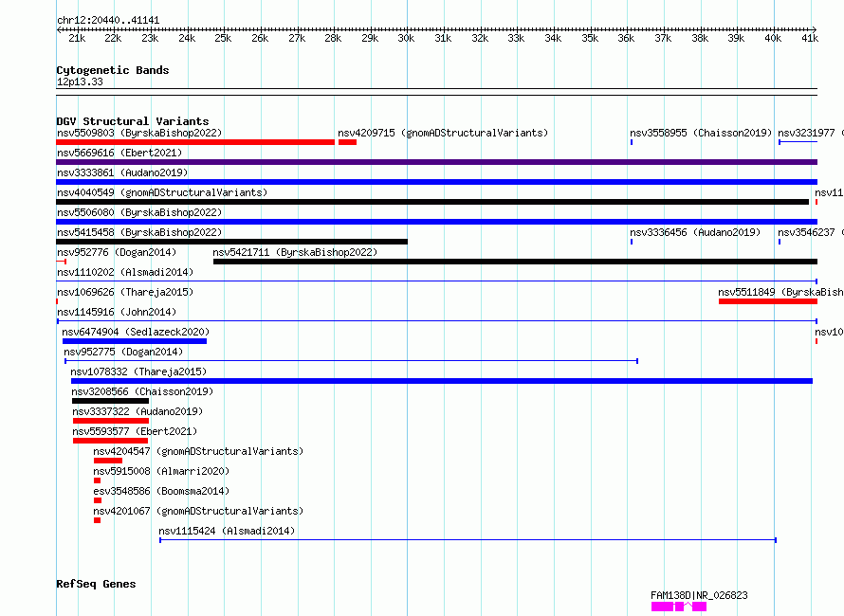This screenshot has height=616, width=844.
Task: Click the chr12:20440..41141 position label
Action: pos(108,21)
